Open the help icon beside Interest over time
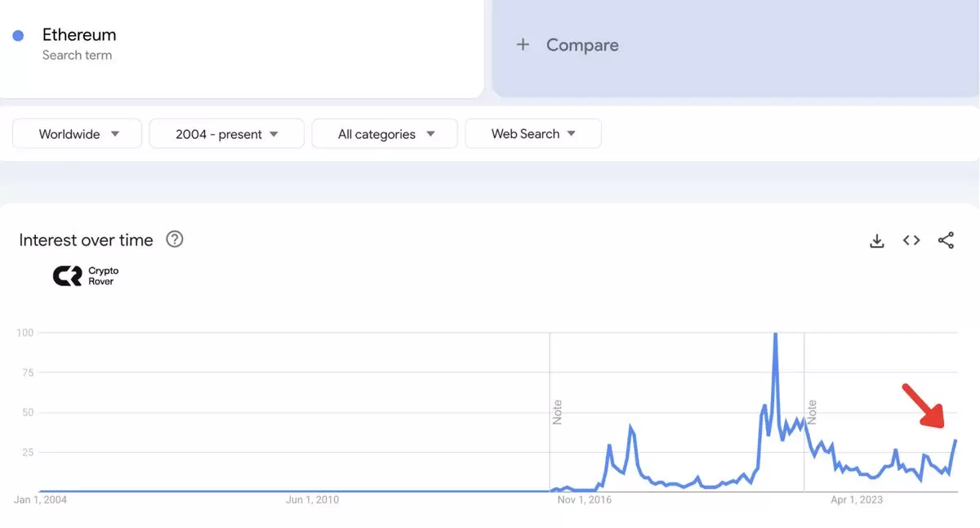Viewport: 980px width, 528px height. [x=175, y=239]
